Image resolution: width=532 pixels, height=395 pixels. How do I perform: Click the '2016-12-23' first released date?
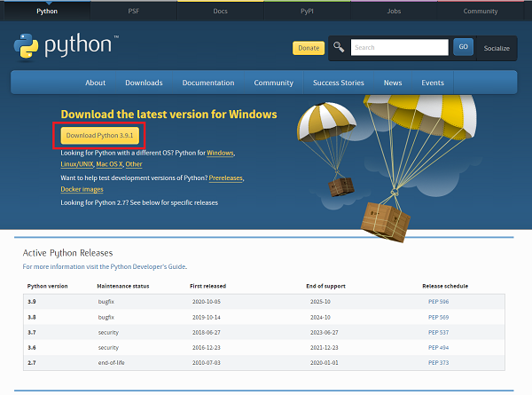[x=207, y=347]
